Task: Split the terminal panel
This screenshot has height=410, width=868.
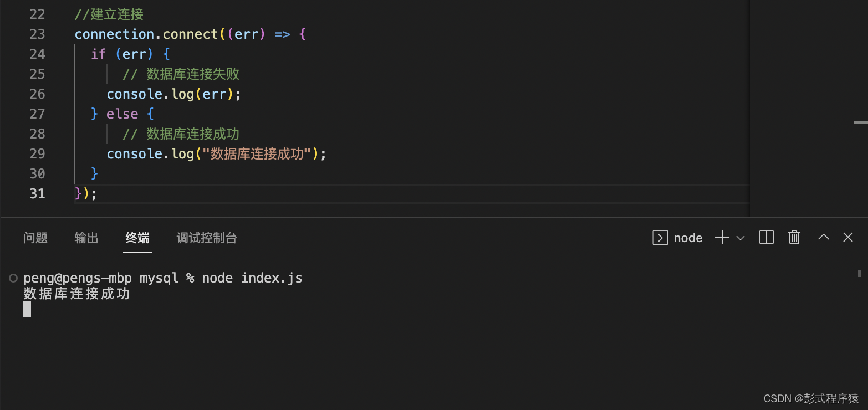Action: [767, 238]
